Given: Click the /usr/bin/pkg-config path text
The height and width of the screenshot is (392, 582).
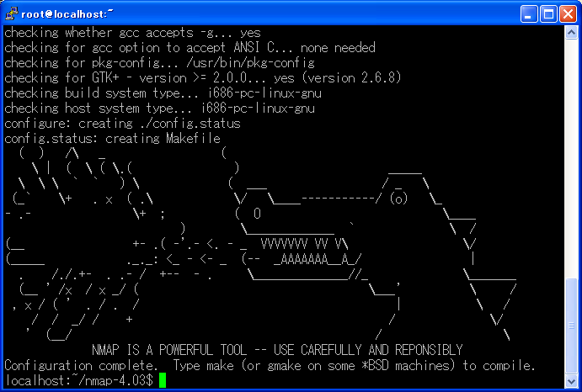Looking at the screenshot, I should pos(250,63).
